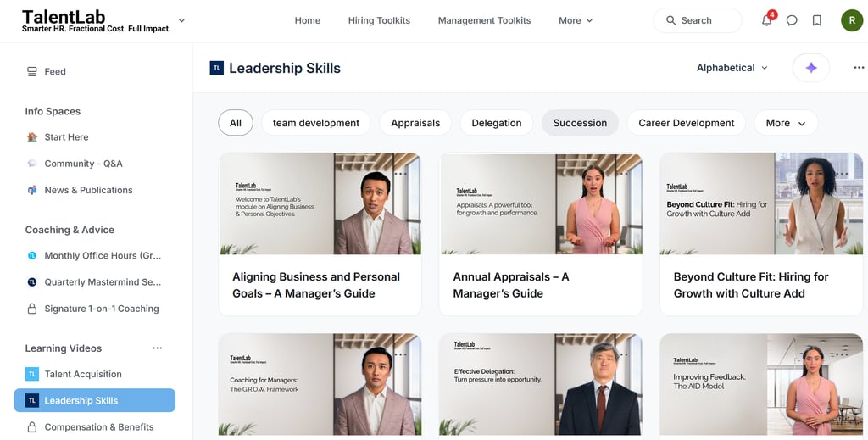
Task: Toggle the Succession filter chip
Action: 580,123
